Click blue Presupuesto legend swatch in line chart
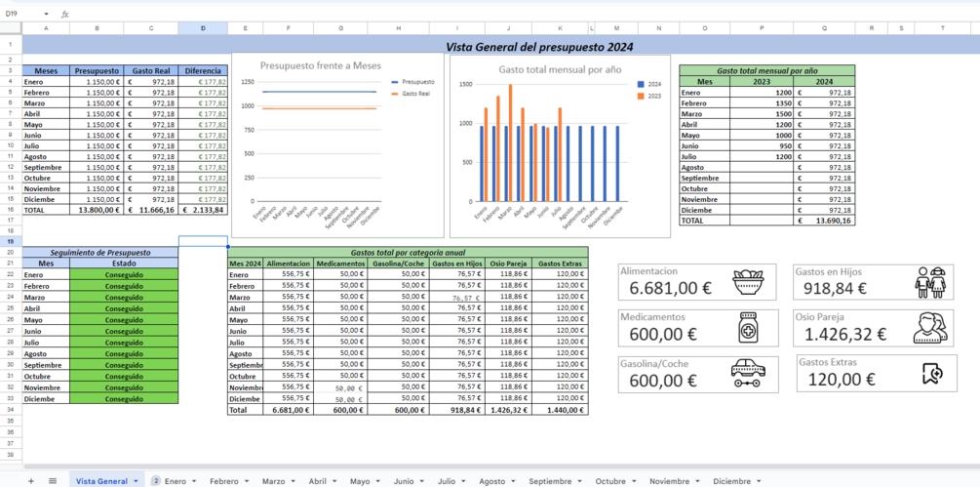The width and height of the screenshot is (980, 487). 394,82
